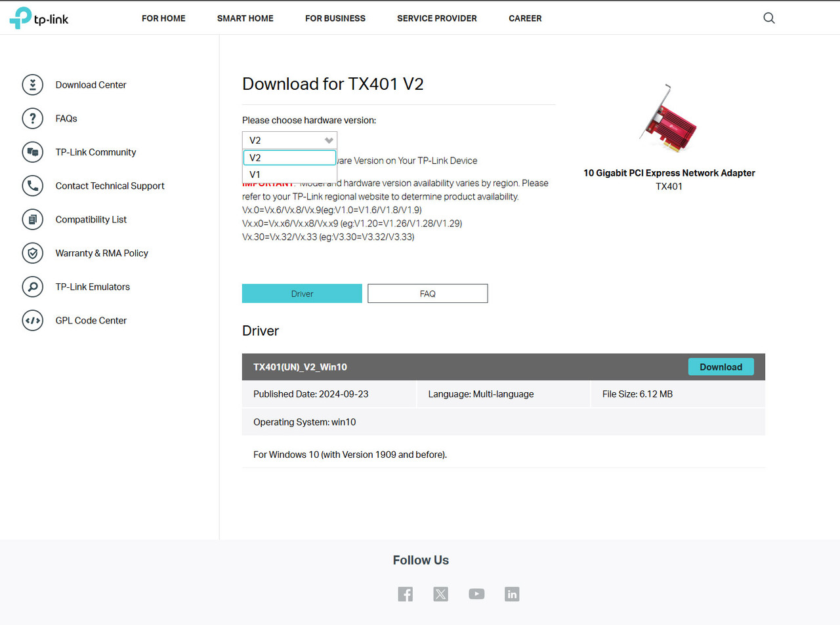
Task: Open the FOR HOME menu
Action: coord(163,18)
